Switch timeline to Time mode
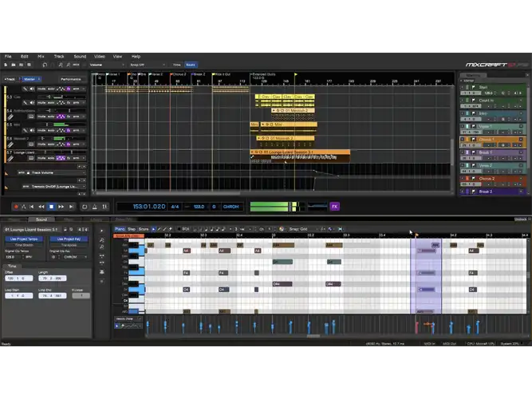This screenshot has width=532, height=399. point(177,65)
